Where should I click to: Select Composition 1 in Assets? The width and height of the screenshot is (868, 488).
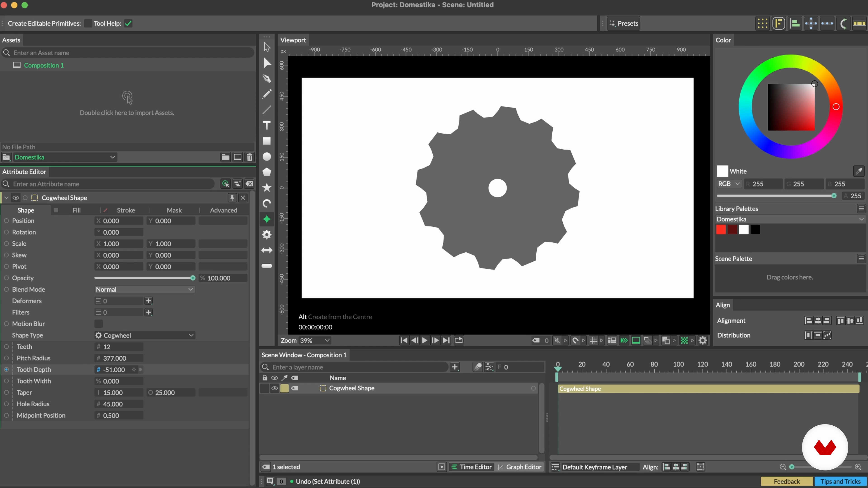pos(43,65)
